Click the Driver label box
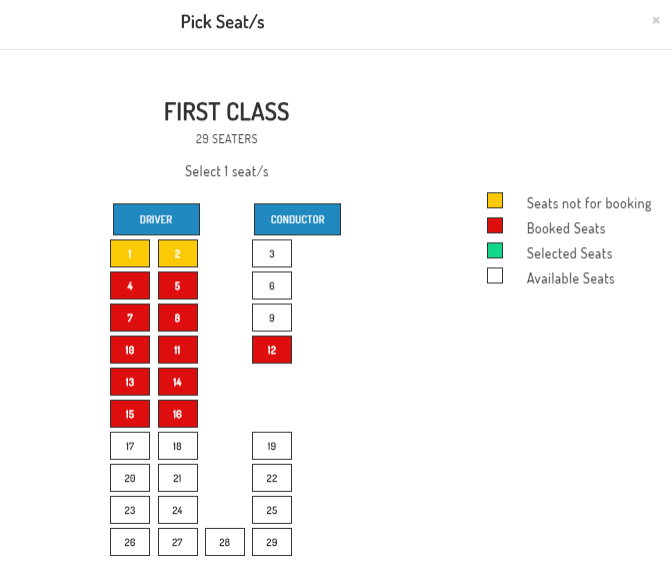Image resolution: width=672 pixels, height=578 pixels. (156, 219)
